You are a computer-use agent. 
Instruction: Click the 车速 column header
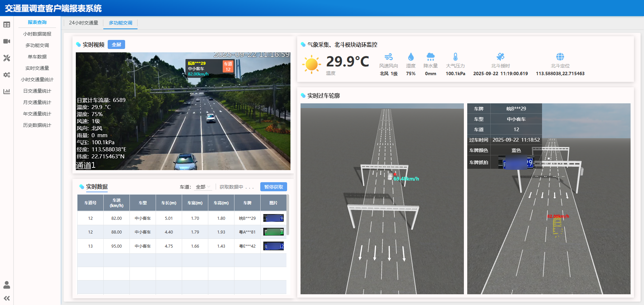(x=116, y=203)
